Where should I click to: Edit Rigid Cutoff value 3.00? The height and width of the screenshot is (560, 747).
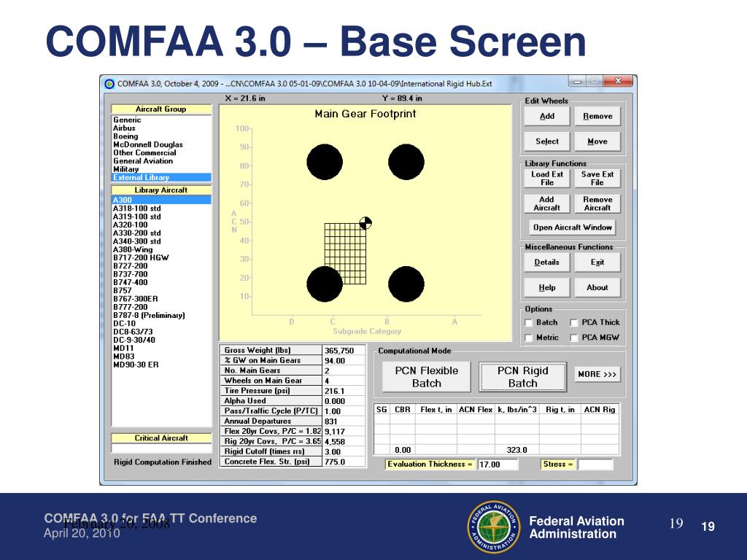coord(344,452)
